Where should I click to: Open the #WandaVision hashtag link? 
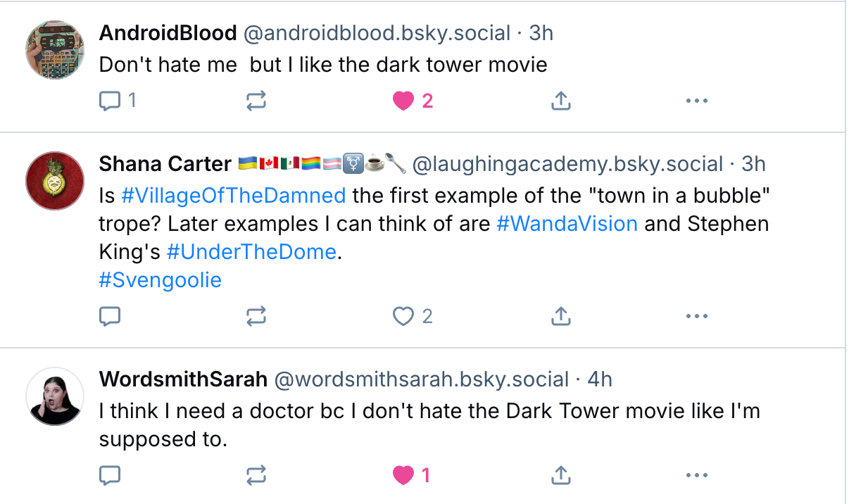(567, 224)
